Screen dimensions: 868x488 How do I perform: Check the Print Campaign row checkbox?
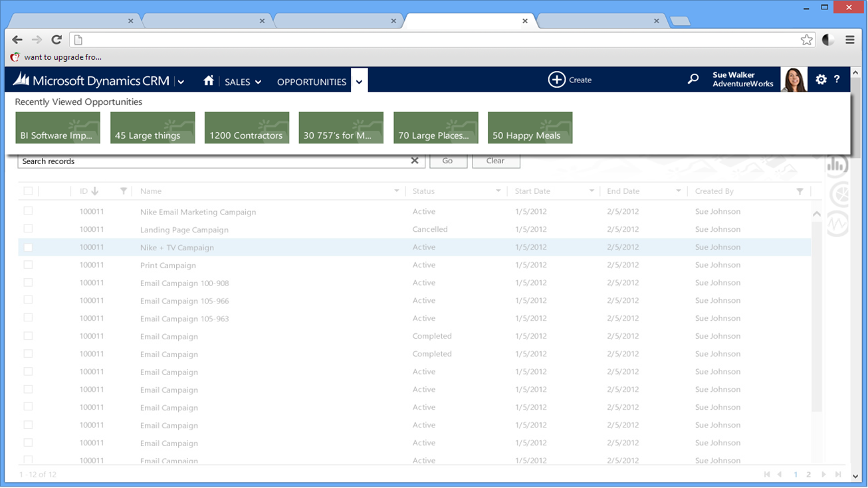pos(28,265)
